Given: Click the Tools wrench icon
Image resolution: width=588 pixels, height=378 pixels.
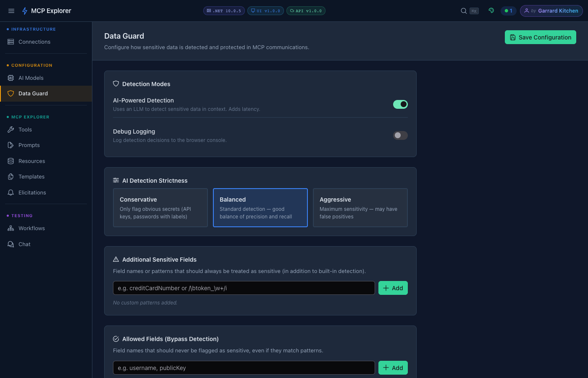Looking at the screenshot, I should pos(11,129).
